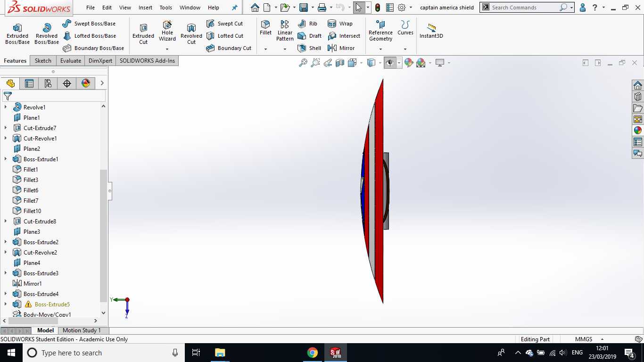
Task: Click the Boundary Cut button
Action: pos(229,48)
